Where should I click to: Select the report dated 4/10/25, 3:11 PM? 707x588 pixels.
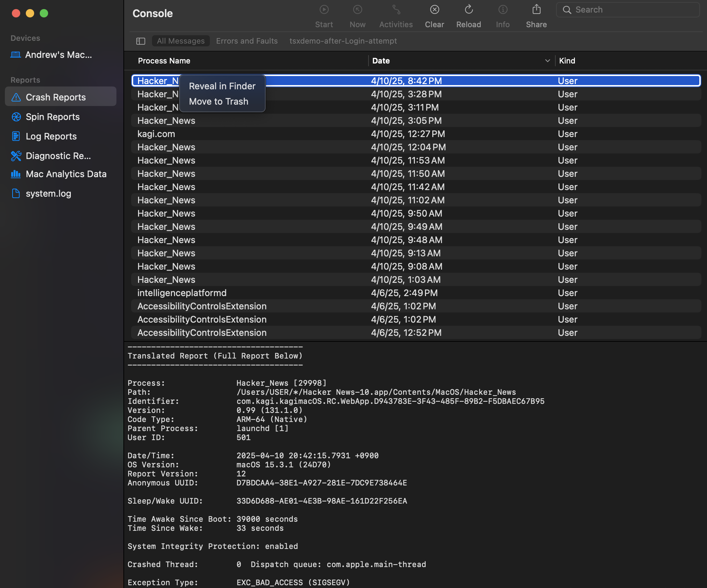pyautogui.click(x=416, y=107)
